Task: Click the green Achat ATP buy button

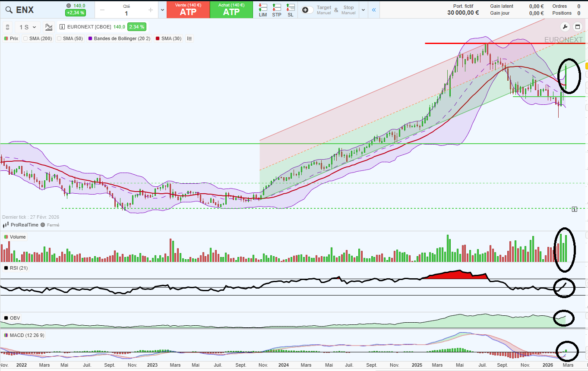Action: pos(231,9)
